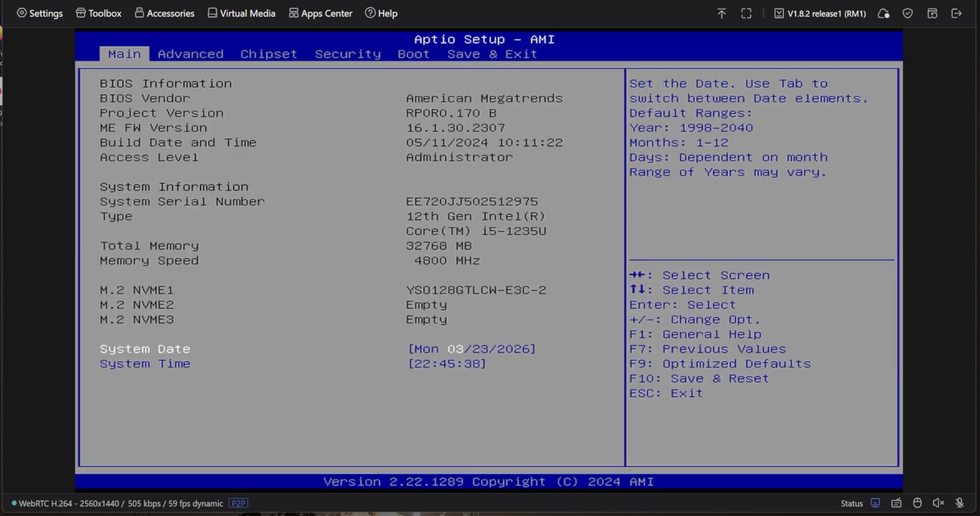Click the M.2 NVME2 label
980x516 pixels.
(x=137, y=305)
